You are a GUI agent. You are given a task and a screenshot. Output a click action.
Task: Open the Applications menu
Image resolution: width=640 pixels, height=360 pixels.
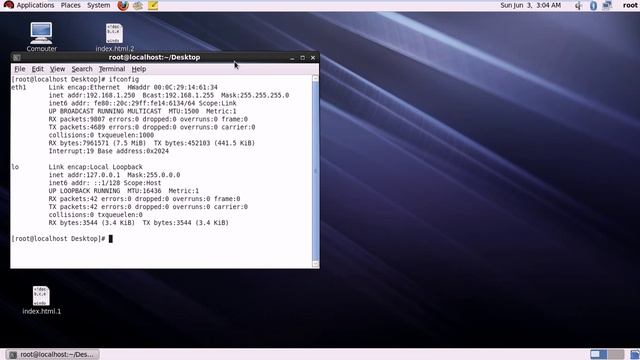[x=35, y=5]
